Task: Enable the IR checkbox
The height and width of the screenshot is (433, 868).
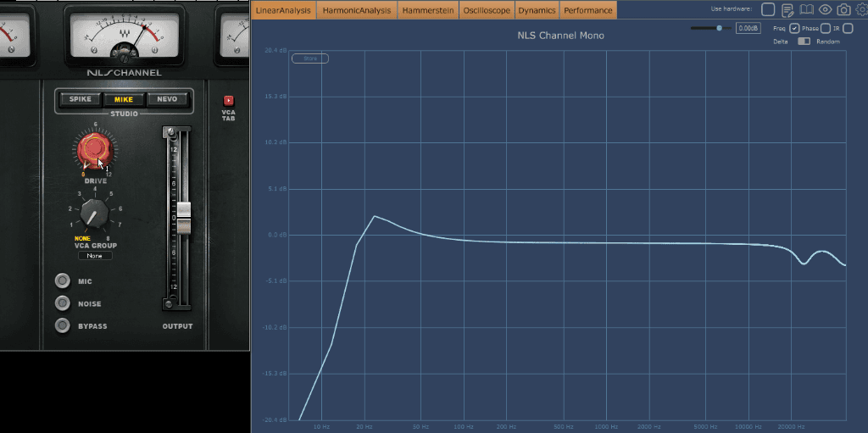Action: pos(848,28)
